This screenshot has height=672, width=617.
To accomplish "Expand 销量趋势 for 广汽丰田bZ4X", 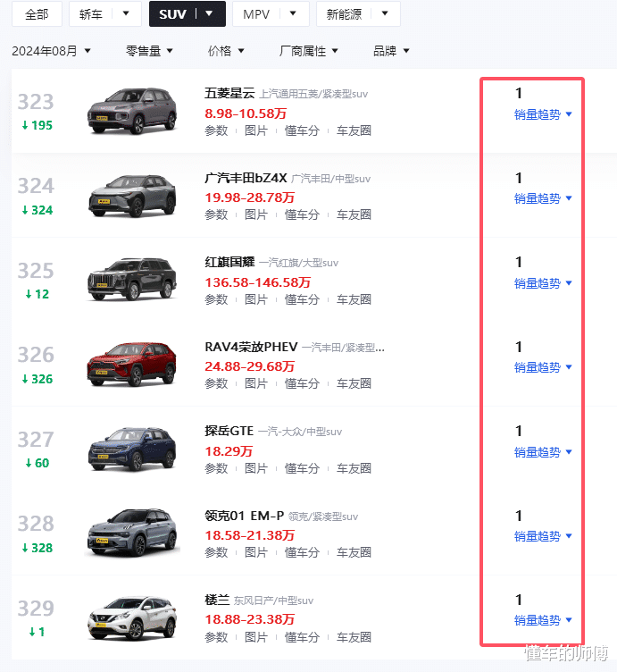I will click(x=543, y=198).
